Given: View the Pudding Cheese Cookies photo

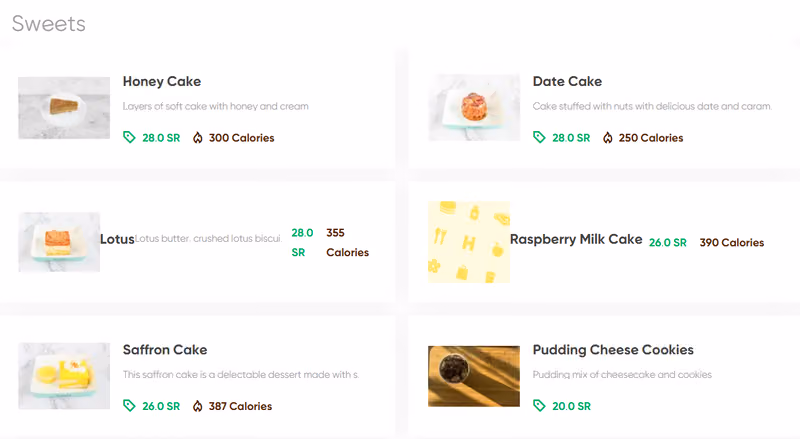Looking at the screenshot, I should pos(474,376).
